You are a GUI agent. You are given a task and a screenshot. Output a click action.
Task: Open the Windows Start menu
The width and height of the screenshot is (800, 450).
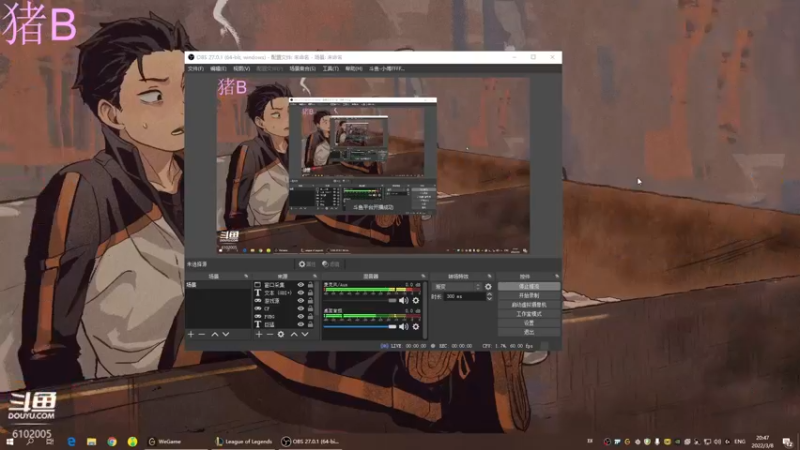pyautogui.click(x=10, y=441)
